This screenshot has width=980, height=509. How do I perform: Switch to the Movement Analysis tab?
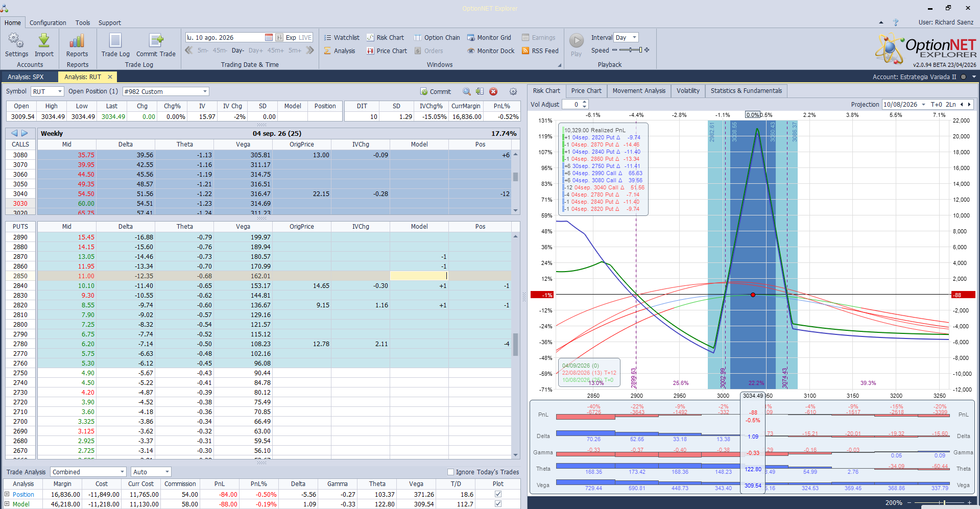coord(639,91)
